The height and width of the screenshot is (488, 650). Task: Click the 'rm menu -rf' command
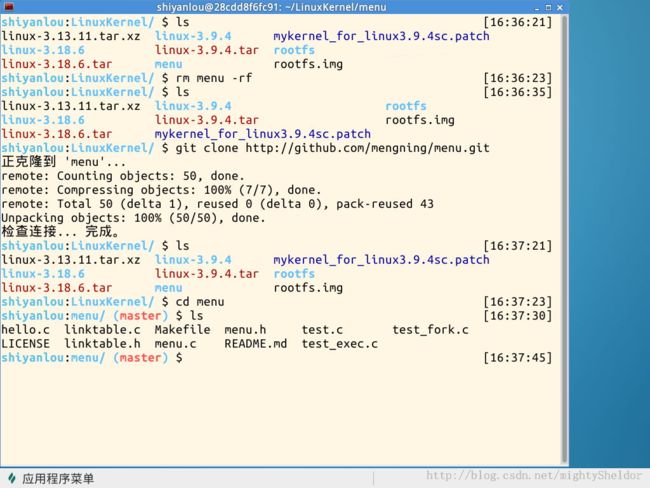click(214, 78)
